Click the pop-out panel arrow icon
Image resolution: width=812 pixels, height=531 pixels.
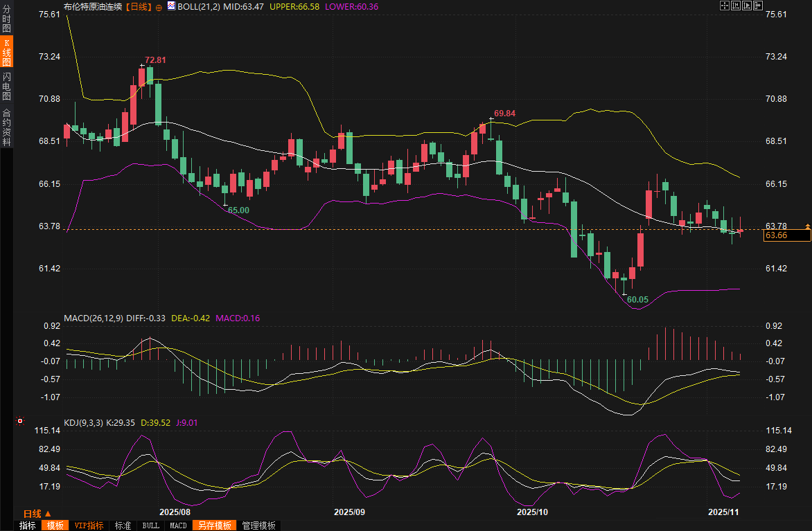pyautogui.click(x=758, y=6)
